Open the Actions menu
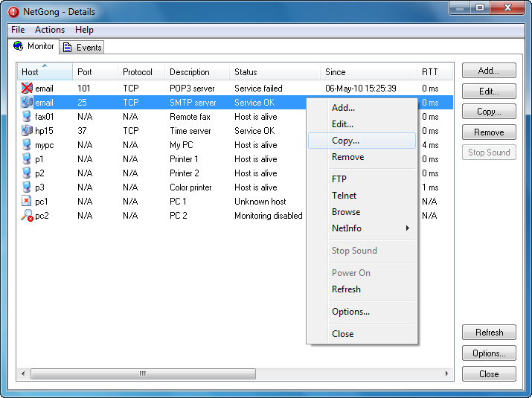 50,30
